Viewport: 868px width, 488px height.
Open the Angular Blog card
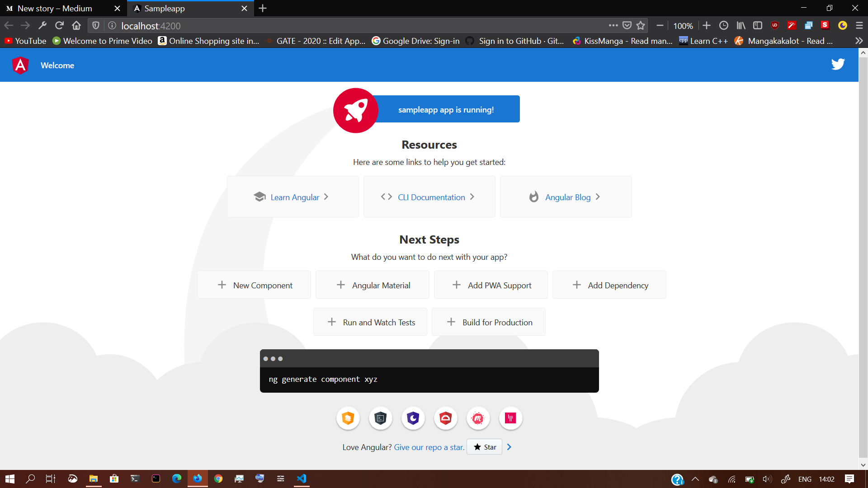(566, 197)
